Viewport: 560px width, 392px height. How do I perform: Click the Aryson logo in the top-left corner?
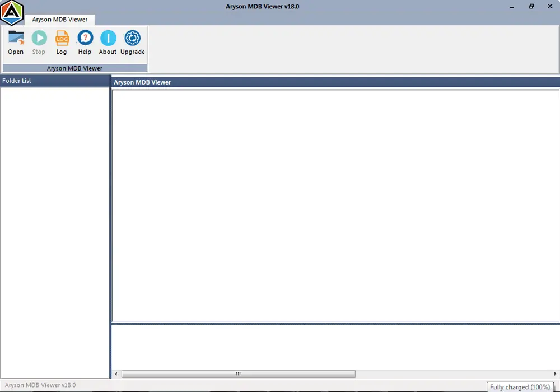pos(12,12)
